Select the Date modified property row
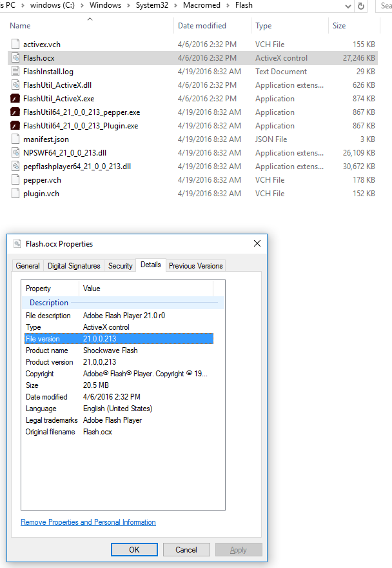This screenshot has height=568, width=392. pos(119,397)
